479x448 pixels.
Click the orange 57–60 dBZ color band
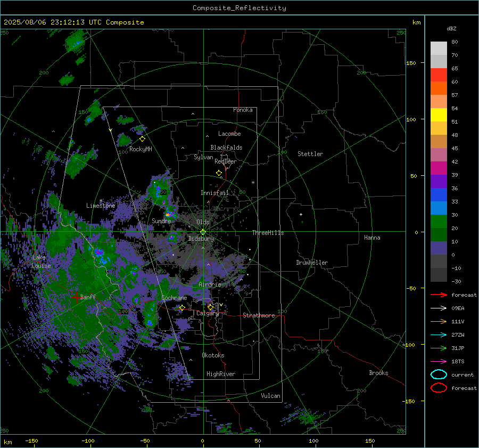(439, 88)
